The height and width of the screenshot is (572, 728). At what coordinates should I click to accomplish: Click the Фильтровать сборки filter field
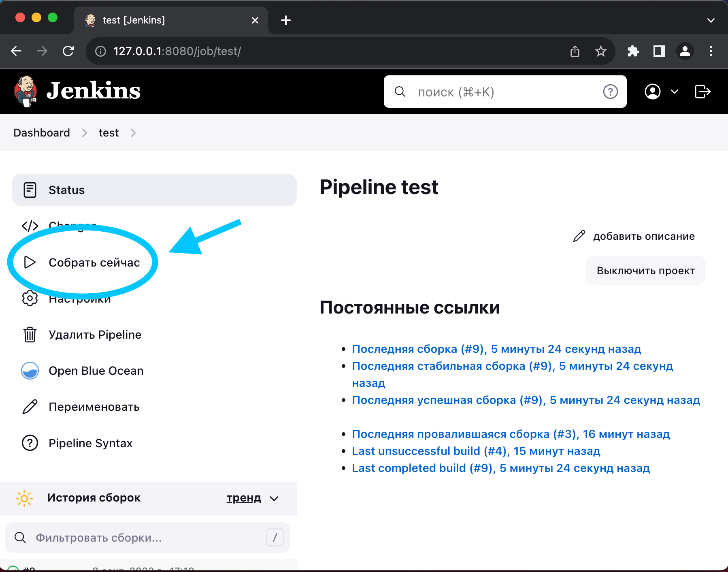(148, 538)
